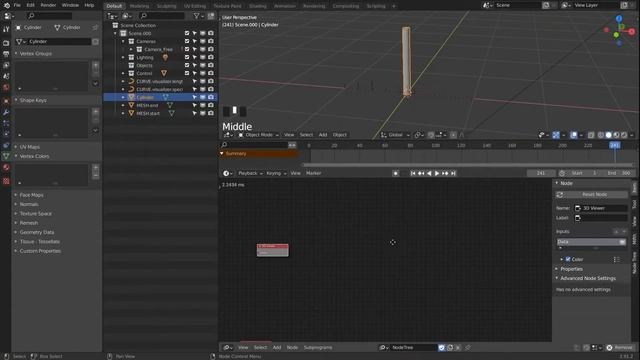This screenshot has width=640, height=360.
Task: Toggle the NodeTree fake user shield
Action: pyautogui.click(x=441, y=348)
